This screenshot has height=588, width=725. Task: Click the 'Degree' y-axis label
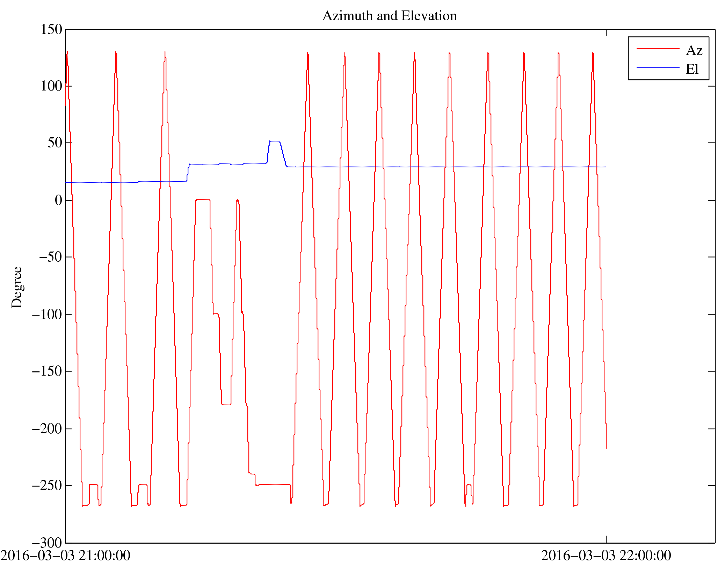(x=17, y=287)
